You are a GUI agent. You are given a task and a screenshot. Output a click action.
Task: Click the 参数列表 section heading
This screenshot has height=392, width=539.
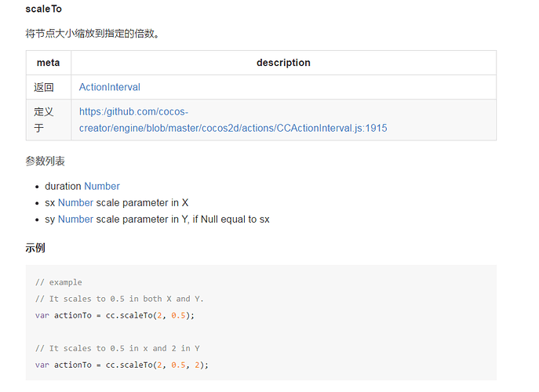45,161
